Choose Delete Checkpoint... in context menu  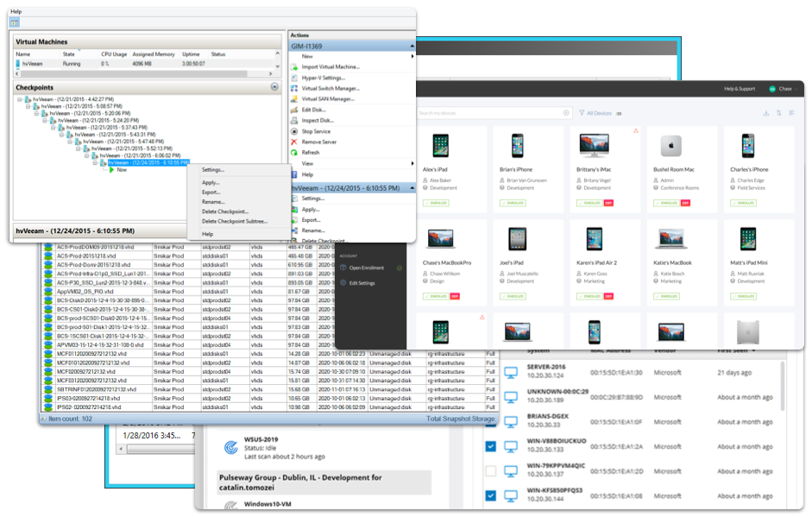pos(225,211)
